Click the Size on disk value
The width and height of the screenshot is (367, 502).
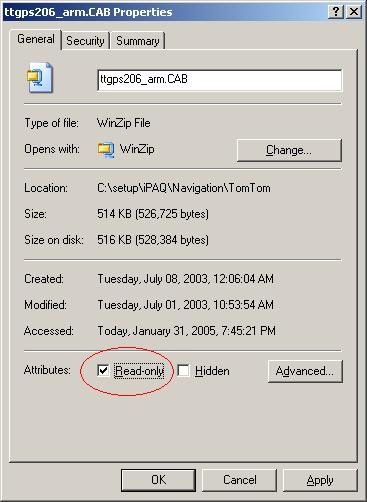153,240
